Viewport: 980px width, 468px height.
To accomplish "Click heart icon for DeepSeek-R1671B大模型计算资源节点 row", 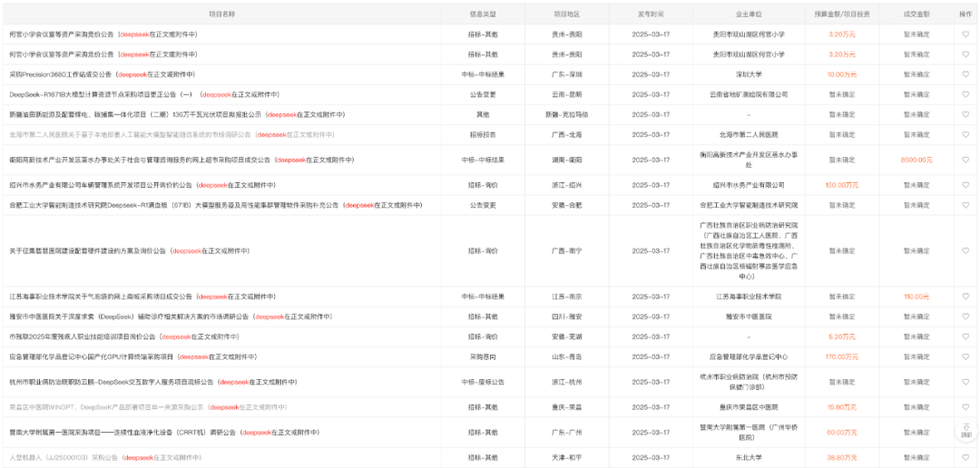I will 965,94.
